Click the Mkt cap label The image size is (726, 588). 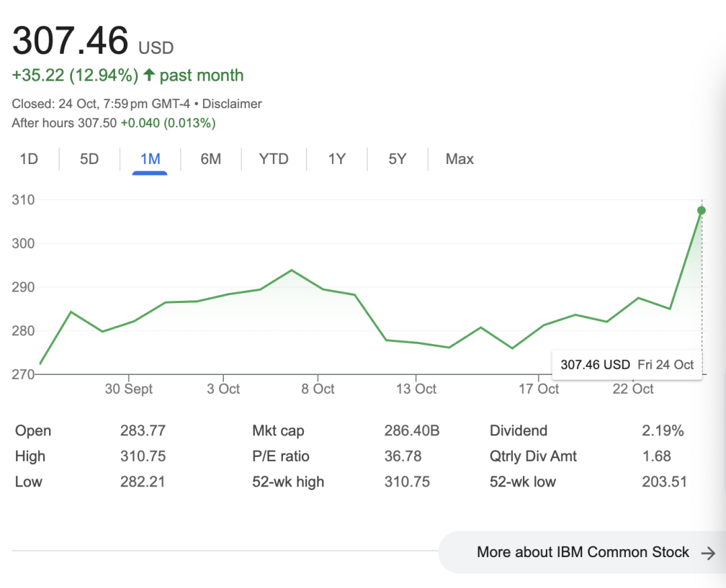tap(278, 431)
